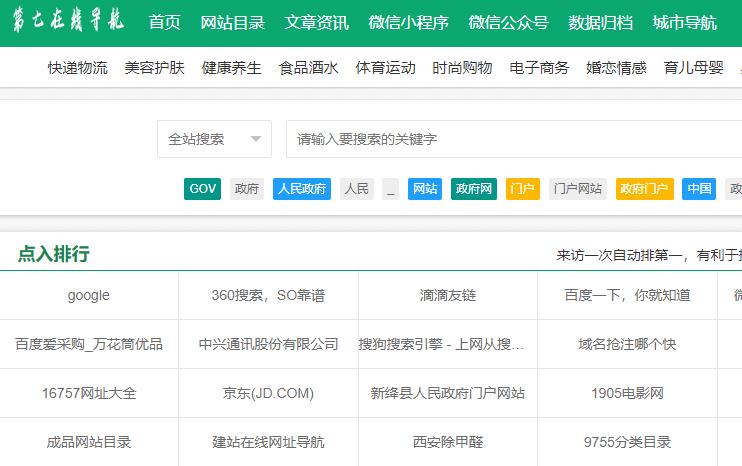Viewport: 742px width, 466px height.
Task: Open 城市导航 from the header
Action: [x=684, y=22]
